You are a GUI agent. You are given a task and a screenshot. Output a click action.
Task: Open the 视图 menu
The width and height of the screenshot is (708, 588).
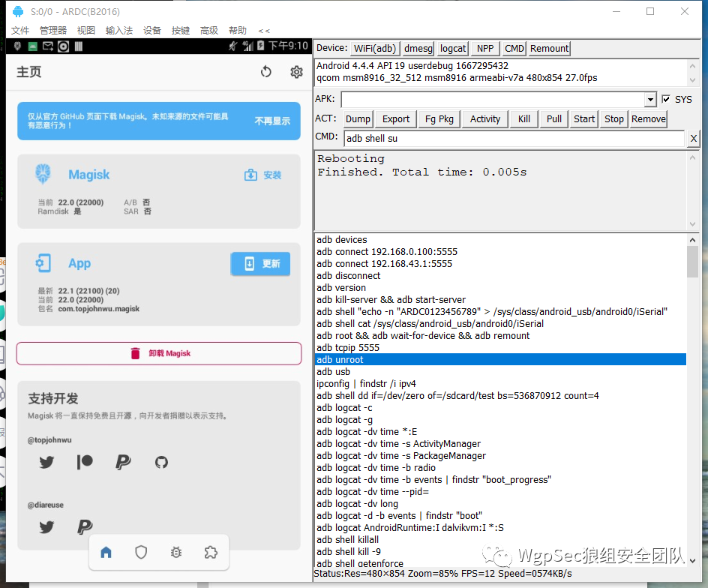tap(86, 30)
